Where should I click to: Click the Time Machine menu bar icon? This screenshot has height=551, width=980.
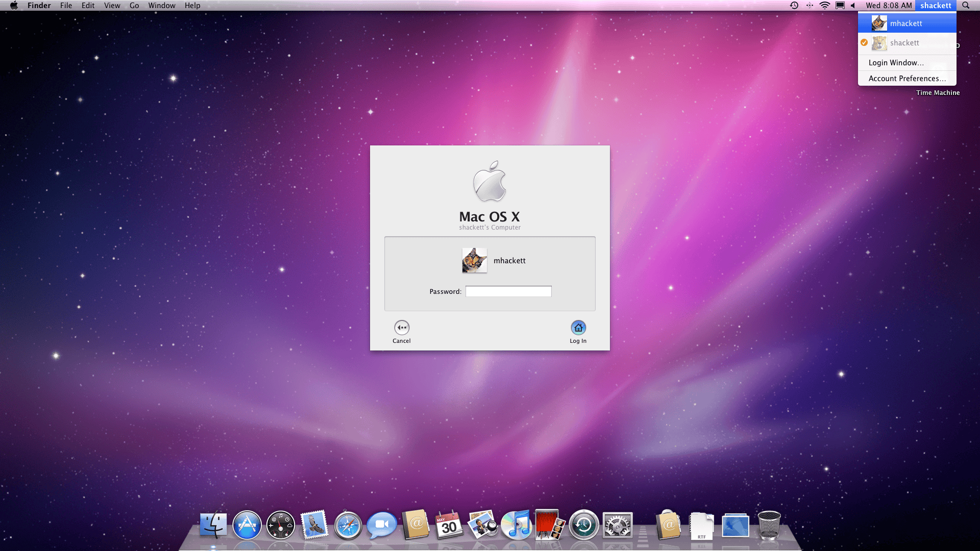pyautogui.click(x=794, y=6)
